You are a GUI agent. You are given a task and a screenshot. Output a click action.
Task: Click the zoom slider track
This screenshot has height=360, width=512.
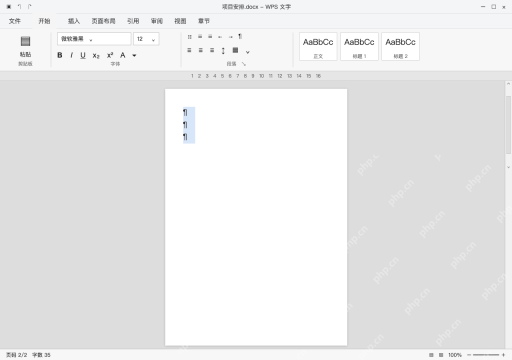[486, 355]
